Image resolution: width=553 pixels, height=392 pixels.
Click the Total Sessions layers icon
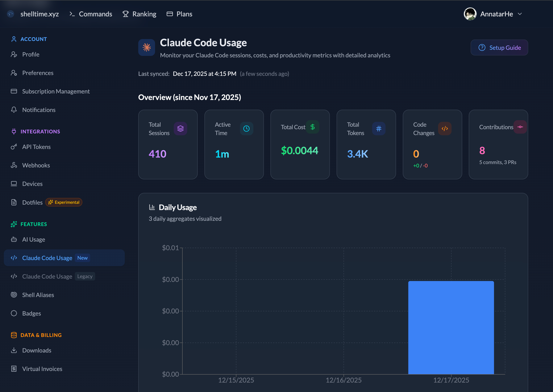pyautogui.click(x=180, y=128)
